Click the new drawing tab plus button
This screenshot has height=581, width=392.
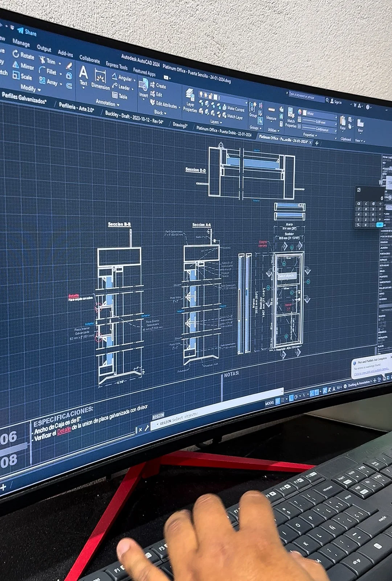click(317, 143)
